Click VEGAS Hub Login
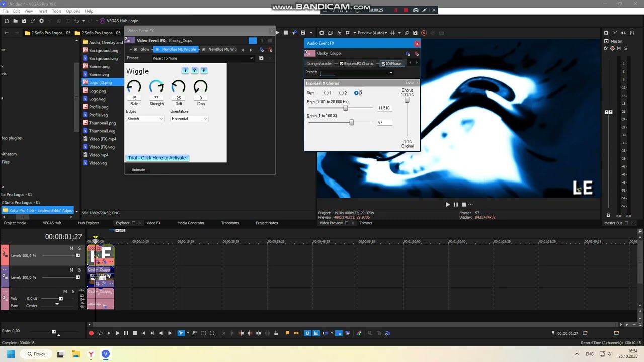644x362 pixels. pyautogui.click(x=119, y=21)
